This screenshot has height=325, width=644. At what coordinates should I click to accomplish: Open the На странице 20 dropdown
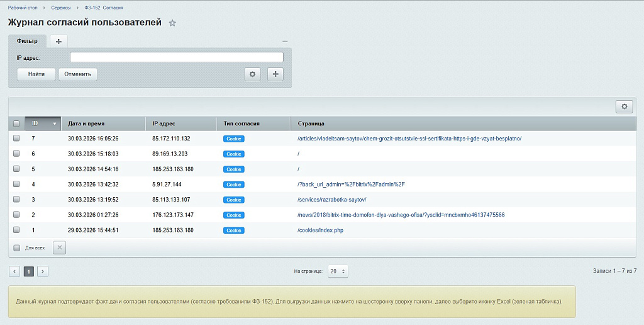point(338,271)
